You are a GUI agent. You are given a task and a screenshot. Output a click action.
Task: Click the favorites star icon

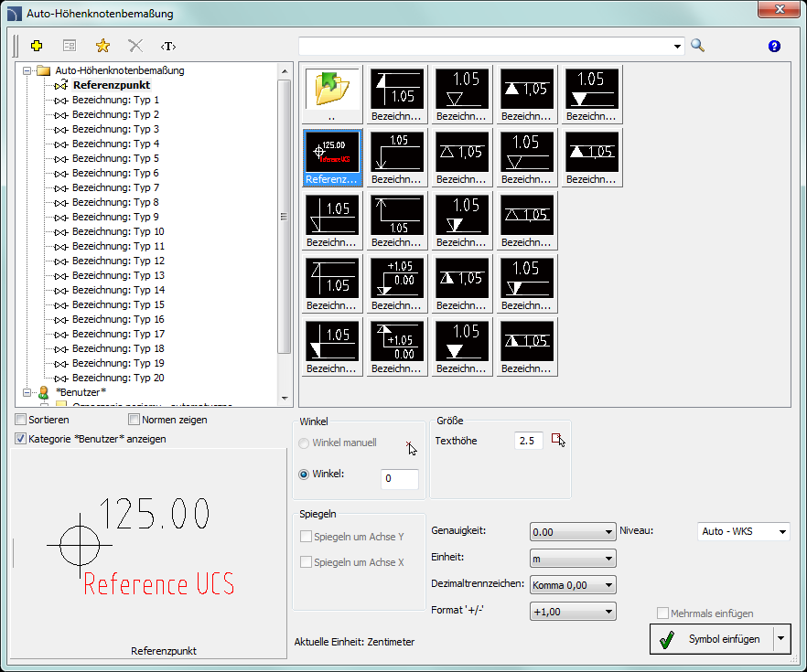(x=102, y=45)
